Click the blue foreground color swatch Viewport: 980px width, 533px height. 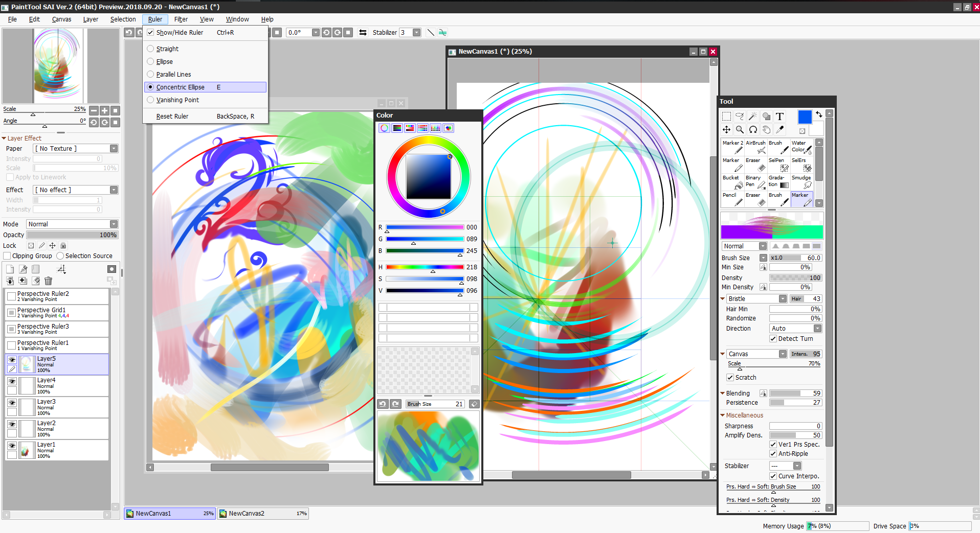(x=804, y=117)
